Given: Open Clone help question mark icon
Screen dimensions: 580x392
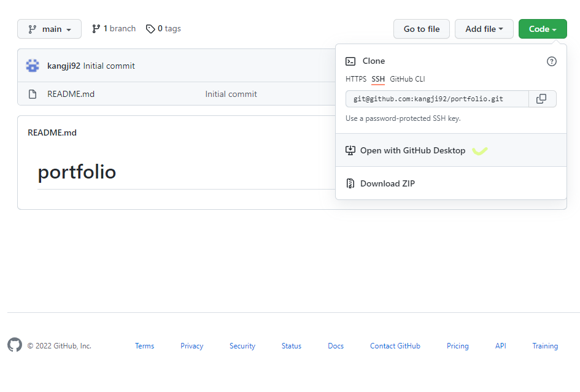Looking at the screenshot, I should click(x=552, y=61).
